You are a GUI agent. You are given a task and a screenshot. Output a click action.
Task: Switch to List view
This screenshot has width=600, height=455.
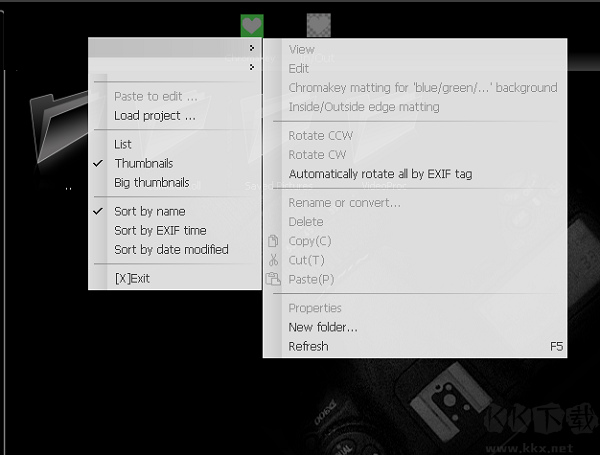tap(123, 144)
